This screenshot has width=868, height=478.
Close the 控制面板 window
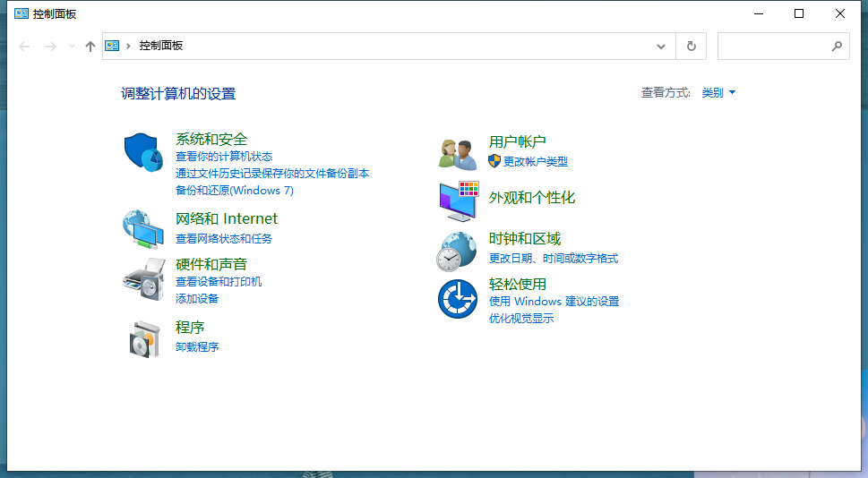pyautogui.click(x=839, y=13)
